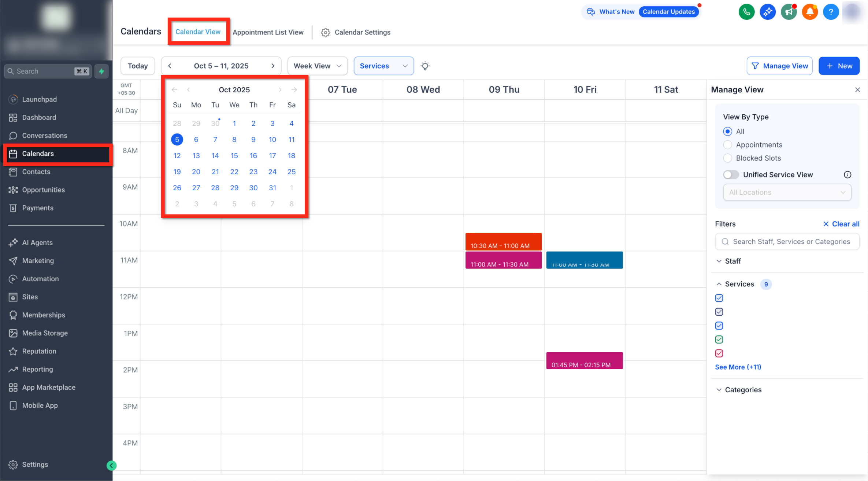The width and height of the screenshot is (868, 481).
Task: Click the Today button
Action: 138,66
